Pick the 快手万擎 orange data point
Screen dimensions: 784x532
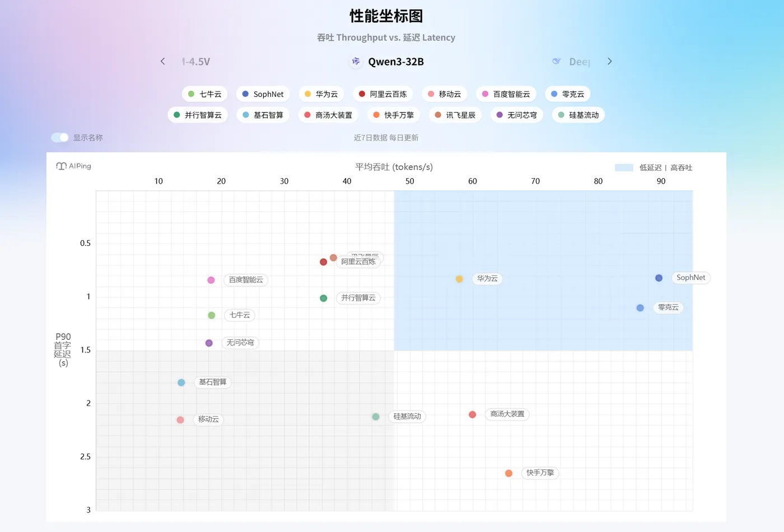pyautogui.click(x=508, y=473)
